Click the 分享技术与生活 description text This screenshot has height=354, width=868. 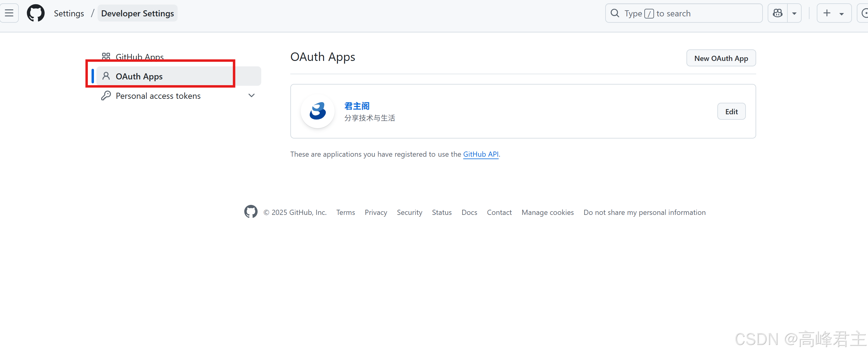tap(370, 118)
